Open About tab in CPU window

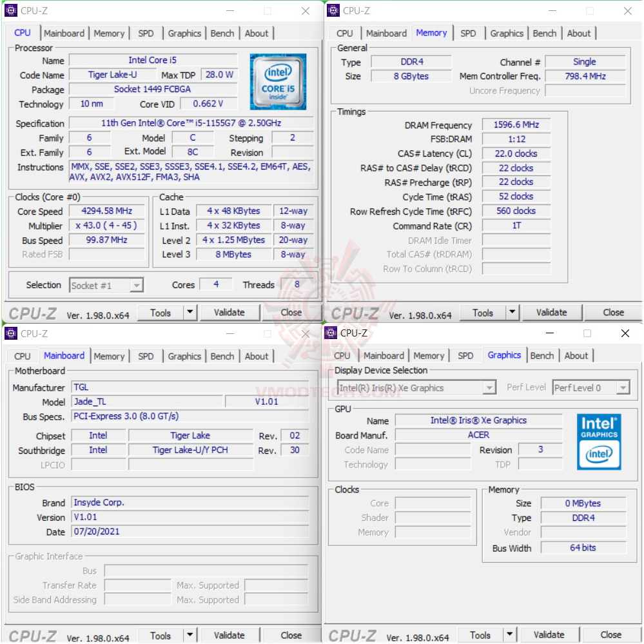257,34
